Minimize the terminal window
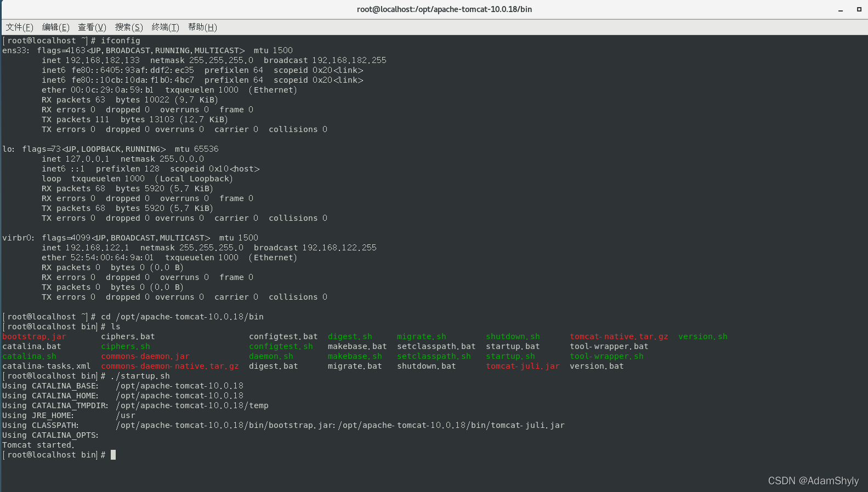 coord(841,9)
